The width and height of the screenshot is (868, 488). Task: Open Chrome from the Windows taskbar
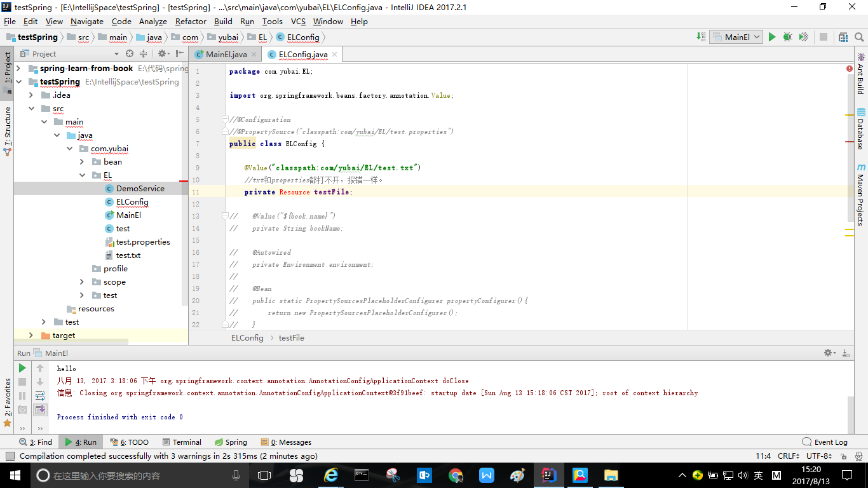click(x=456, y=475)
